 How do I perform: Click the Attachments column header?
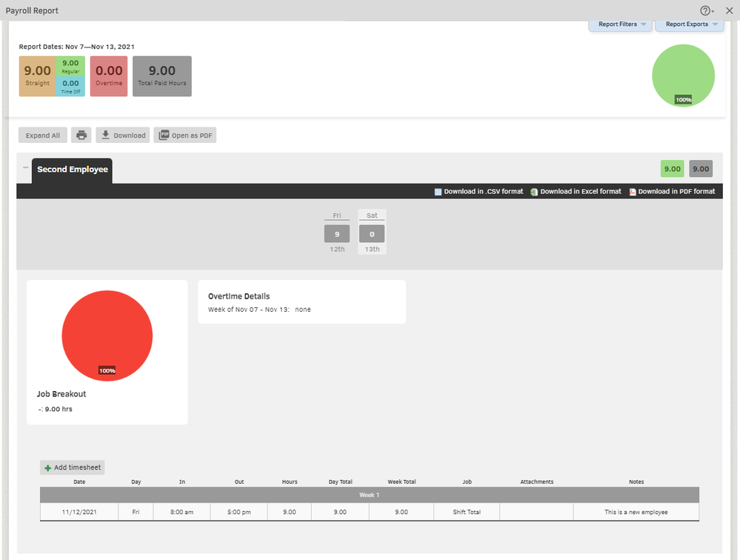click(x=536, y=481)
